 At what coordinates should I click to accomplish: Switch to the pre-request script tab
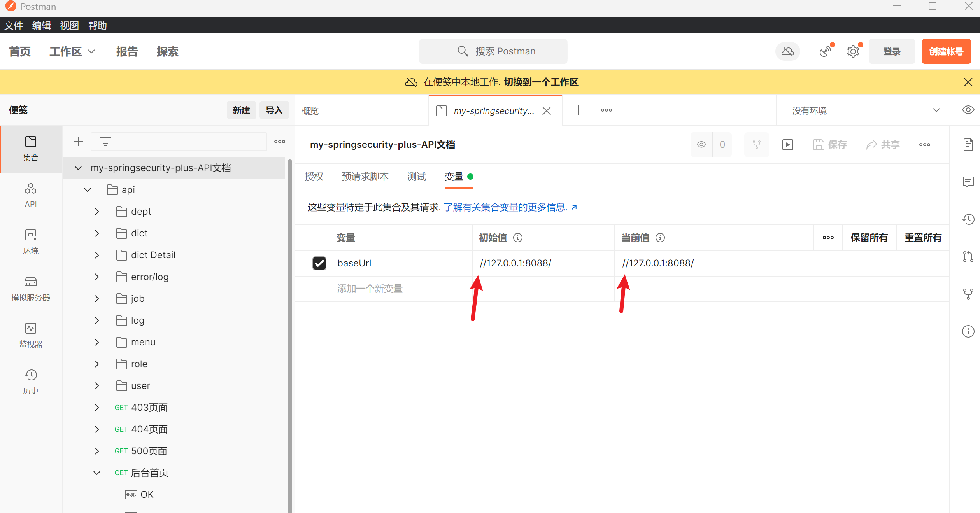coord(365,177)
